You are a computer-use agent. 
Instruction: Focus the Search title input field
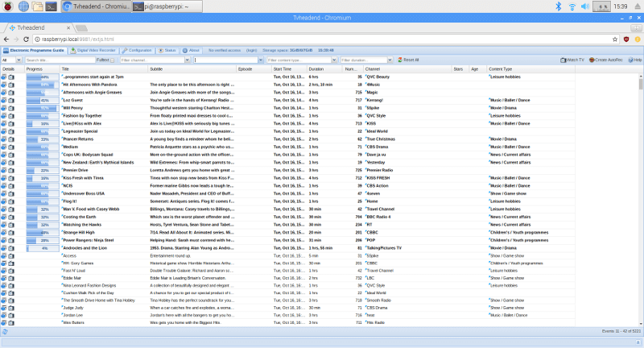pyautogui.click(x=60, y=60)
